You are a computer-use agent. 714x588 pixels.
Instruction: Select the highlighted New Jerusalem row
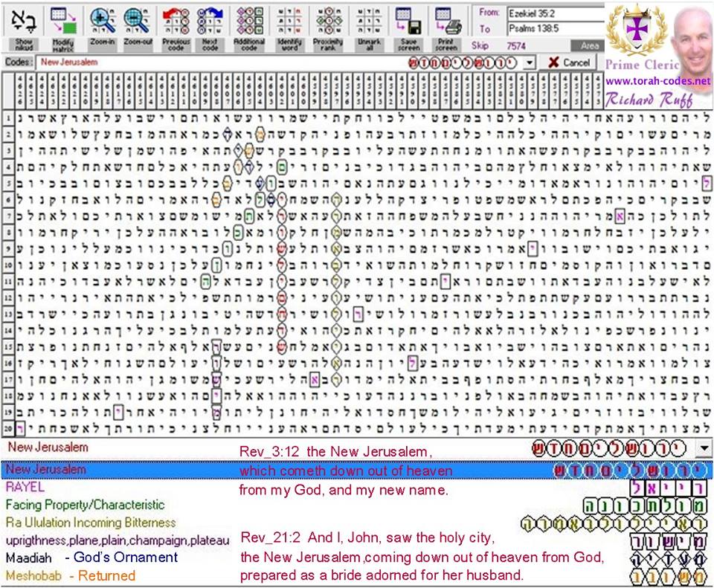[x=356, y=470]
